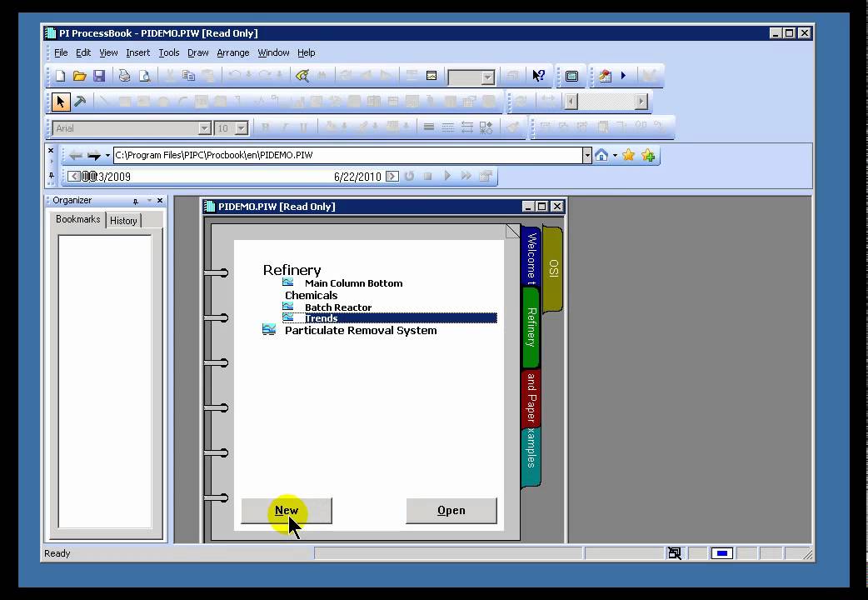The height and width of the screenshot is (600, 868).
Task: Click the New button in the workbook
Action: click(287, 511)
